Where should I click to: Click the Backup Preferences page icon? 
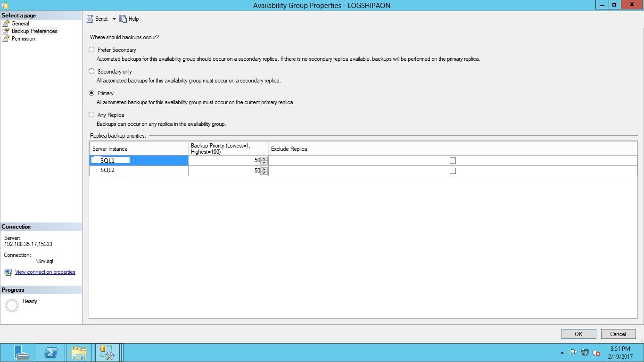click(6, 31)
